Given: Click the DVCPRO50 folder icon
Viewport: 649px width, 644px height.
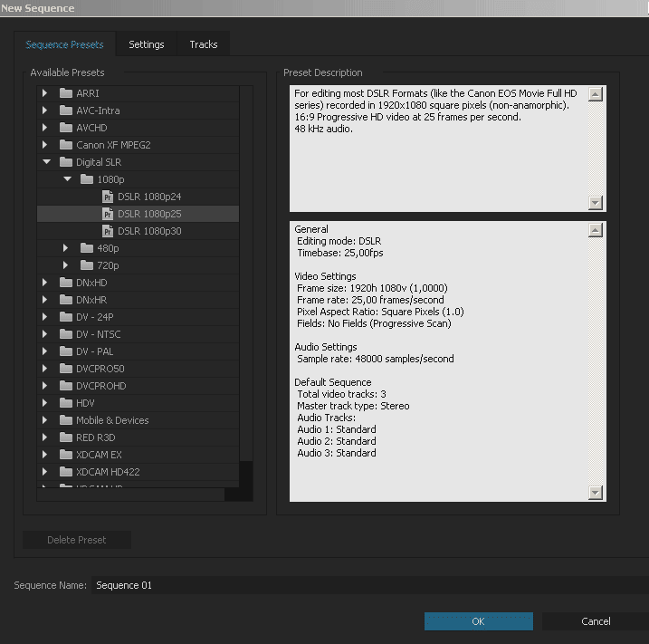Looking at the screenshot, I should (66, 368).
